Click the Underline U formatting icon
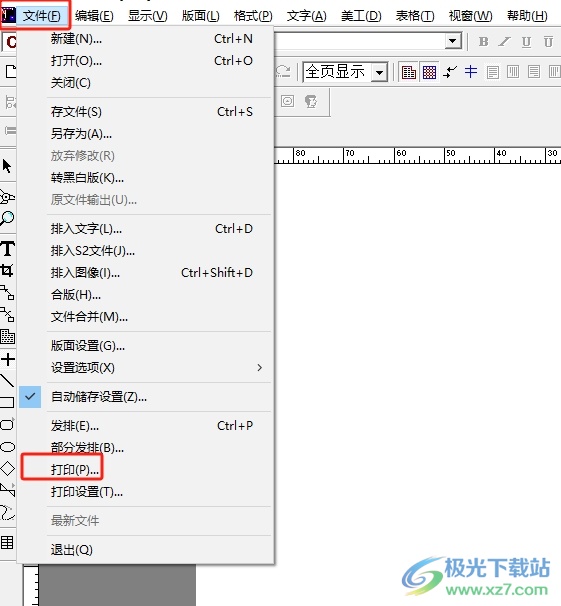The height and width of the screenshot is (606, 561). click(526, 42)
